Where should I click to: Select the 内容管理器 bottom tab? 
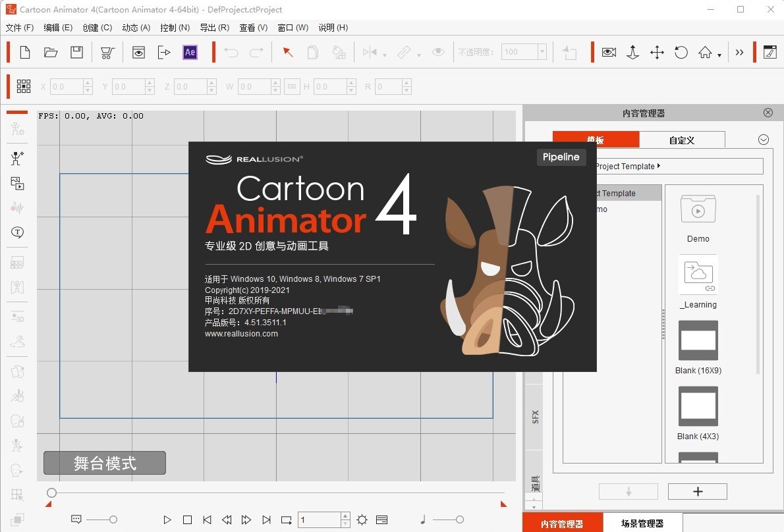coord(563,523)
